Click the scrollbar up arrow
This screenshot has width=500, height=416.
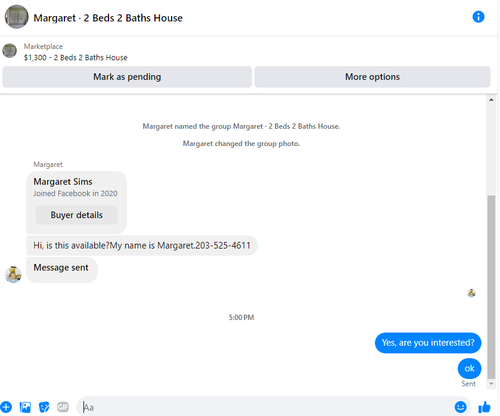click(491, 100)
